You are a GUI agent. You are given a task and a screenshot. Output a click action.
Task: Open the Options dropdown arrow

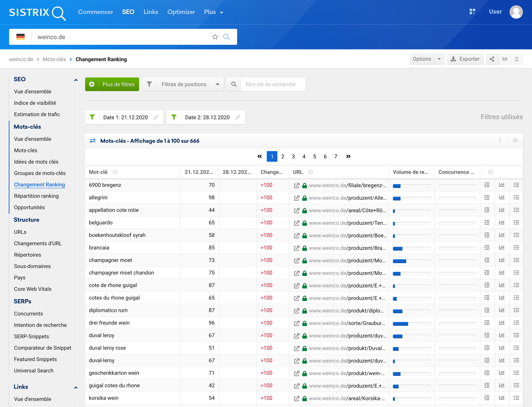point(439,59)
